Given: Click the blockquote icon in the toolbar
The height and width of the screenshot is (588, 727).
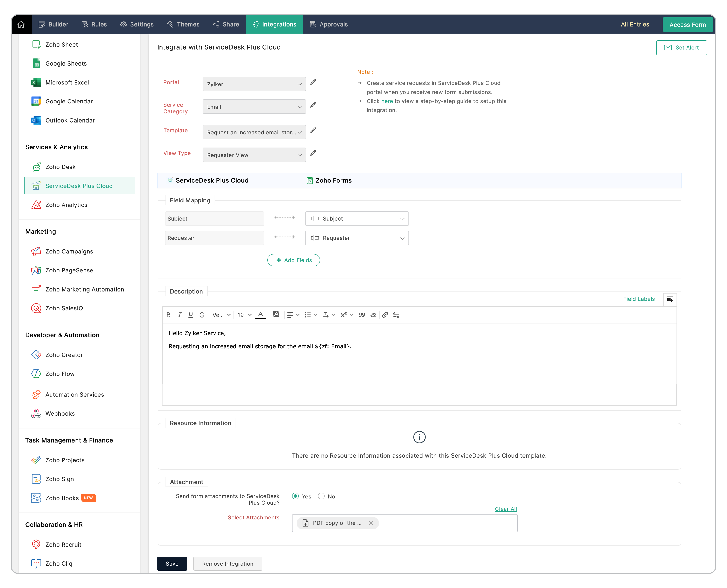Looking at the screenshot, I should pos(362,315).
